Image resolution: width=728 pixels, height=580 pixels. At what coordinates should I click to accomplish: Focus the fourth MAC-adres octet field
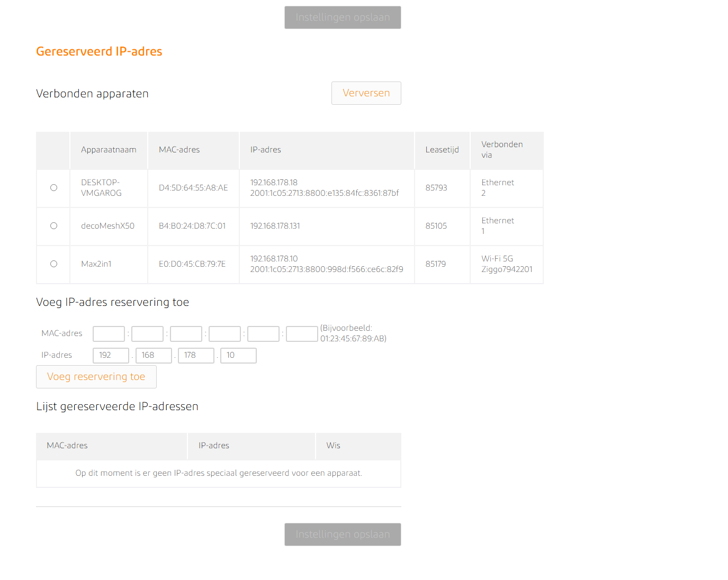[x=224, y=334]
